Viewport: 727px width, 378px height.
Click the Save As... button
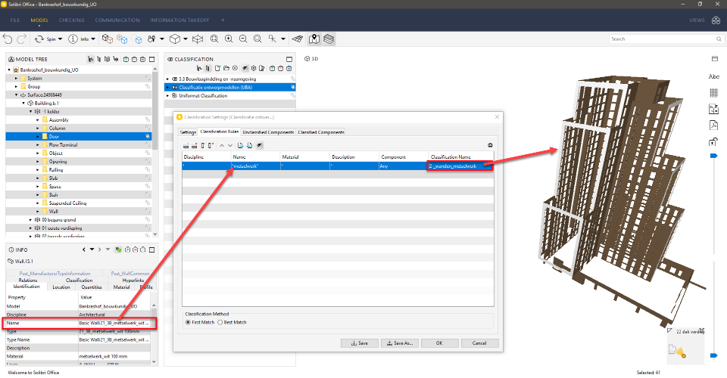tap(400, 343)
